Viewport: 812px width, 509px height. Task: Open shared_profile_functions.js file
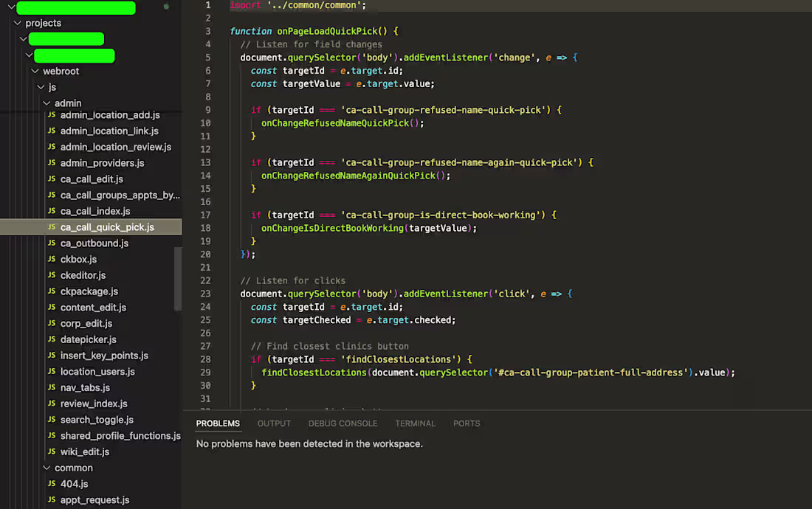[x=120, y=436]
